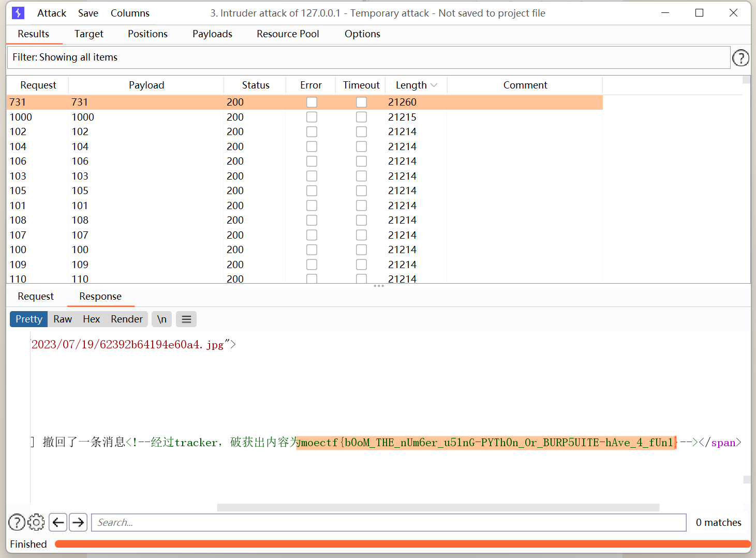Switch to the Positions tab

pyautogui.click(x=148, y=34)
